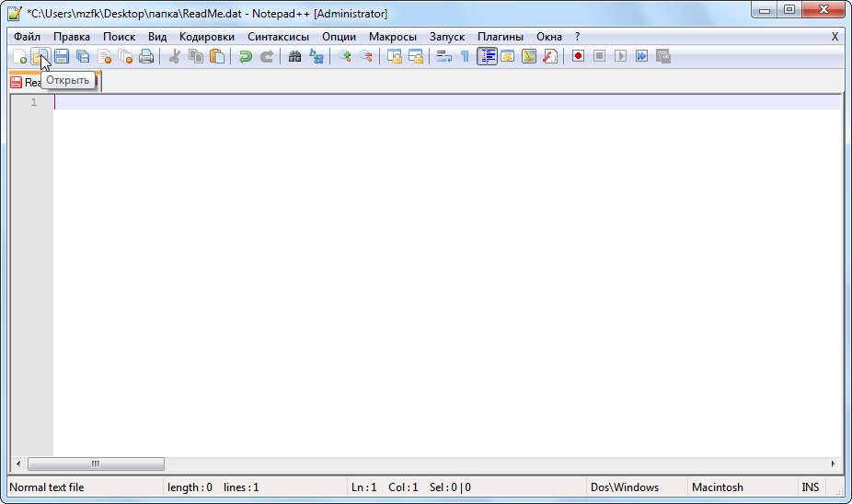The image size is (852, 504).
Task: Open the Файл menu
Action: (28, 37)
